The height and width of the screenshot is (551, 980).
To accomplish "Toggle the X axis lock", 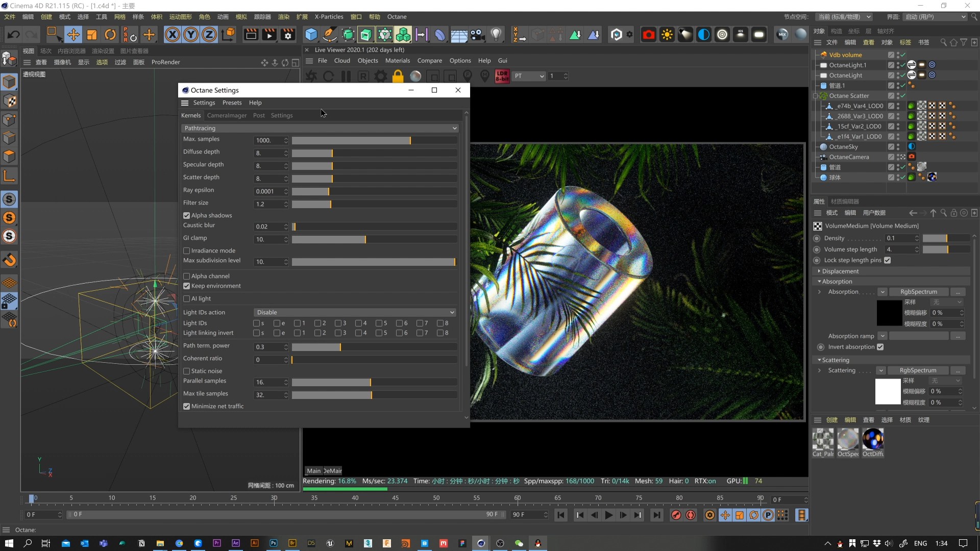I will click(x=173, y=35).
